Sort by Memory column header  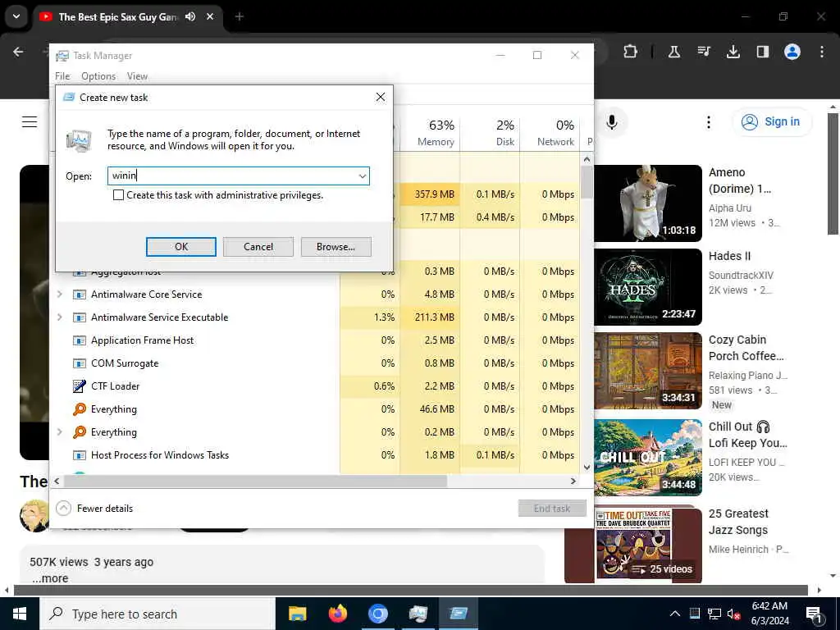[x=430, y=133]
